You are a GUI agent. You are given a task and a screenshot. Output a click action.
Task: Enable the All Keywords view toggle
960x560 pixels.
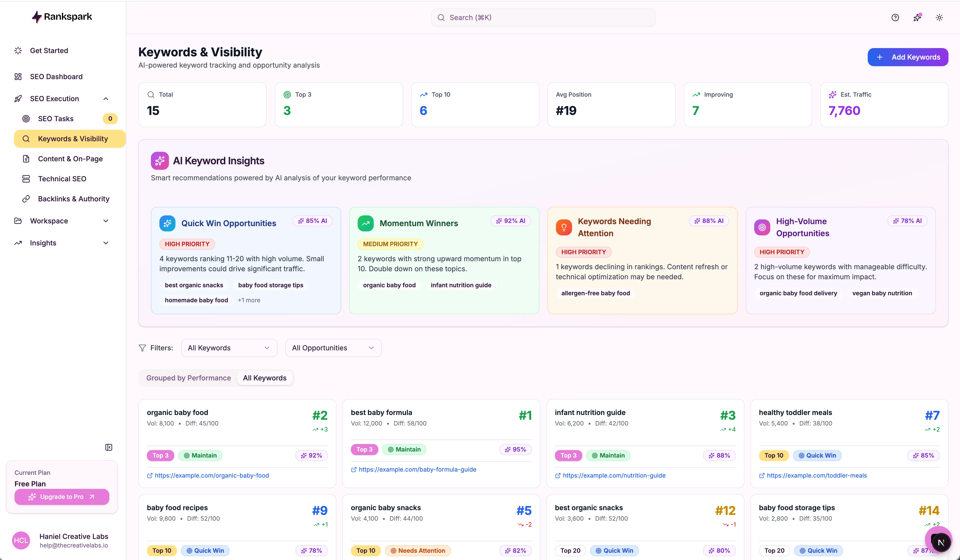(x=265, y=378)
